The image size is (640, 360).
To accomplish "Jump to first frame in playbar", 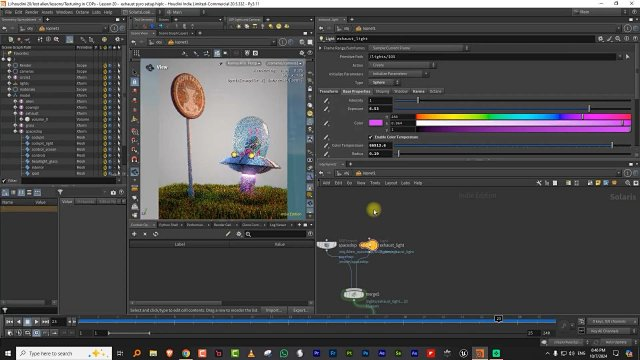I will point(9,322).
